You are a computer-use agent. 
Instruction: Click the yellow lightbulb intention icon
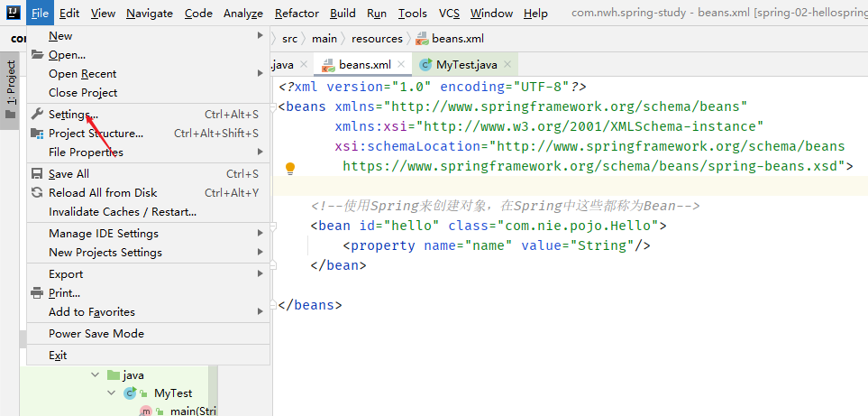coord(290,167)
